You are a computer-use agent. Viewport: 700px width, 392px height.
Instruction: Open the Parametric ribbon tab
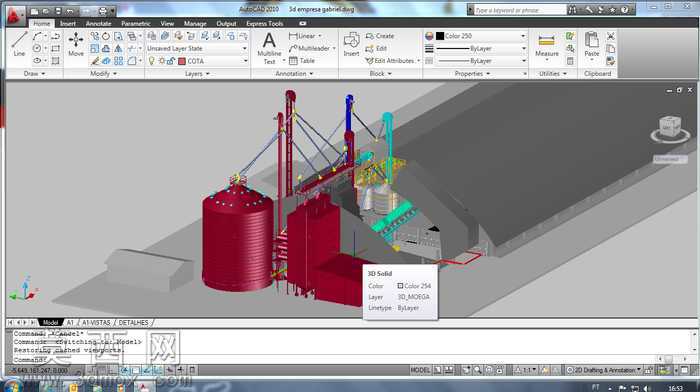(x=136, y=24)
